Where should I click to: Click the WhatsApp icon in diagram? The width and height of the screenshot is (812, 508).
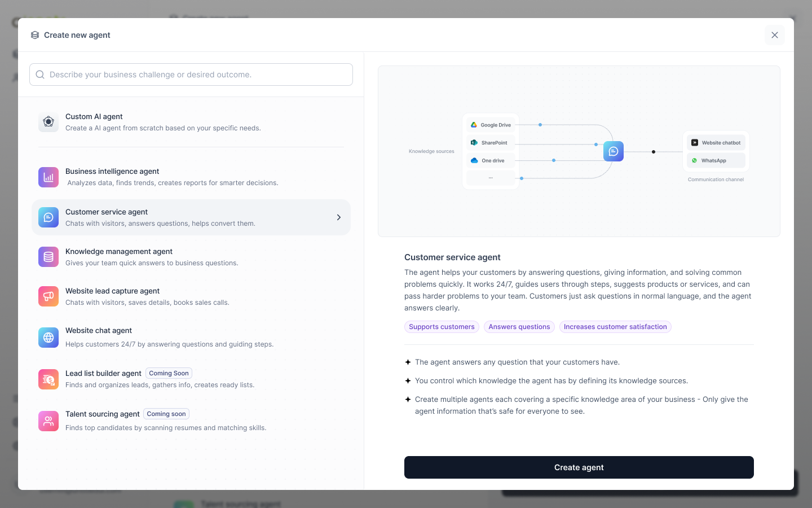(695, 160)
